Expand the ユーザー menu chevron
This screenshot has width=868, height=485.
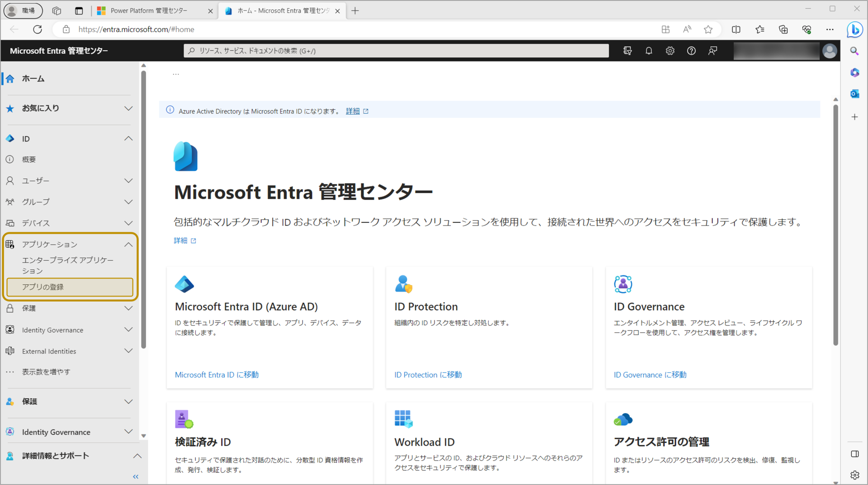[x=128, y=181]
